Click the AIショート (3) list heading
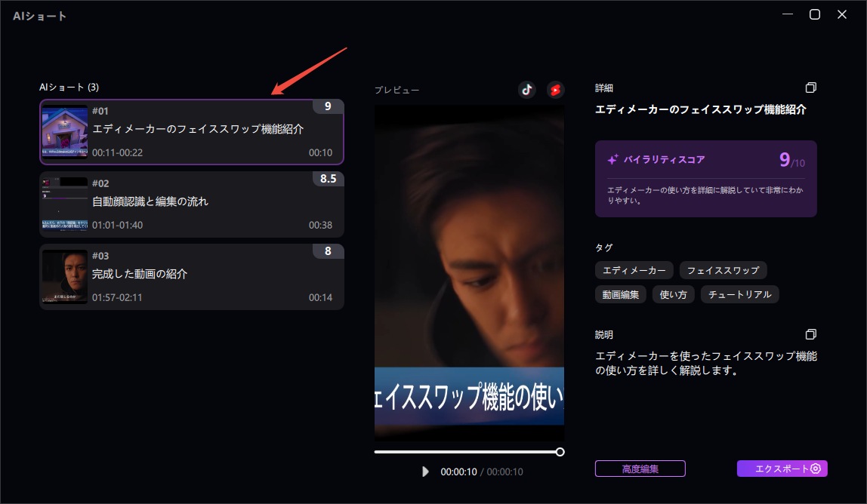Viewport: 867px width, 504px height. 69,87
